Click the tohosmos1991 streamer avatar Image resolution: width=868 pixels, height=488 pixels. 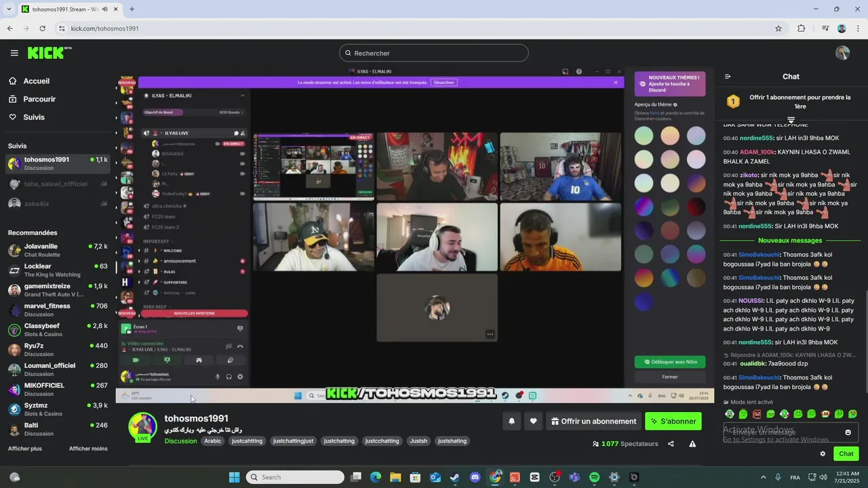[143, 427]
